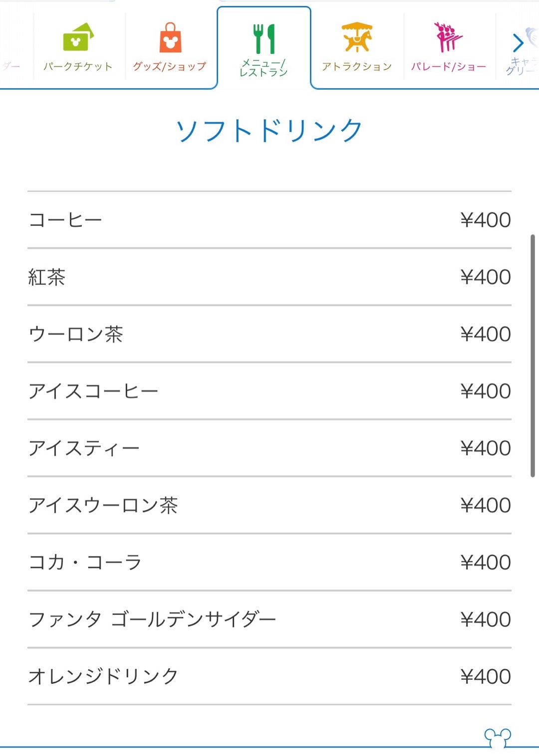Open アトラクション tab label
This screenshot has width=539, height=756.
[357, 67]
